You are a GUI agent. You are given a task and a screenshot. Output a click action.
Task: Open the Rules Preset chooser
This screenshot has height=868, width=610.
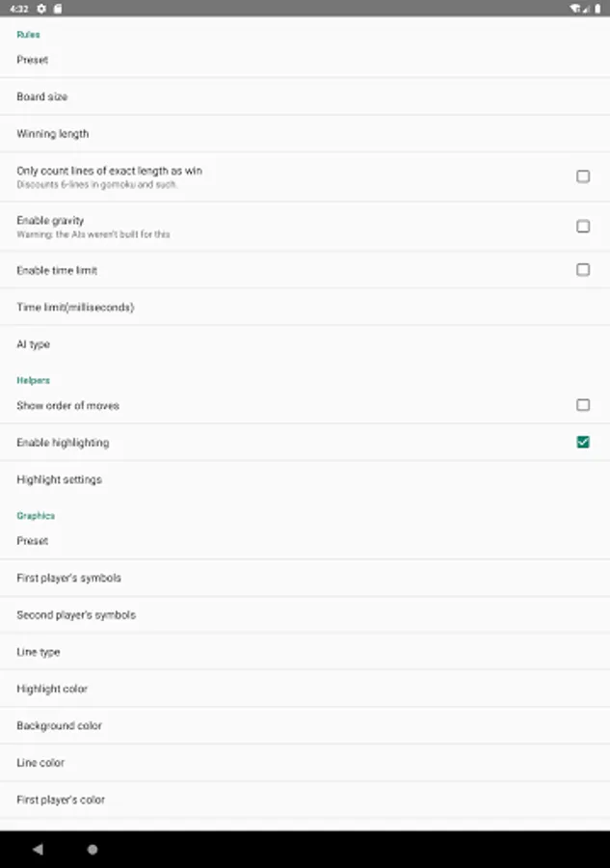(x=305, y=60)
